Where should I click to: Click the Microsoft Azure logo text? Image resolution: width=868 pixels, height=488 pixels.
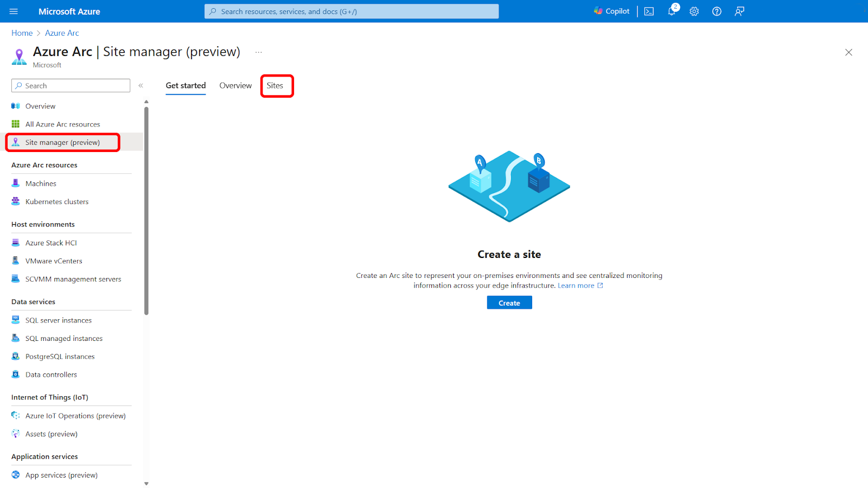pyautogui.click(x=69, y=11)
